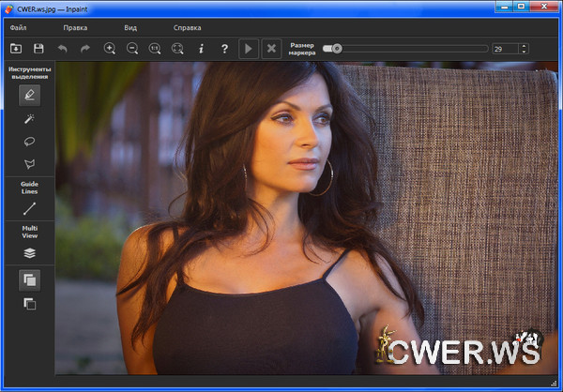Open the Файл menu
Image resolution: width=563 pixels, height=392 pixels.
18,28
